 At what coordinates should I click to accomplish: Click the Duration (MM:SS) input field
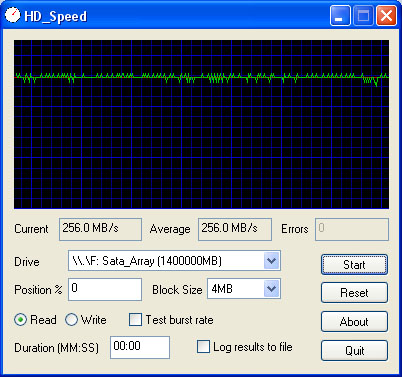(x=140, y=347)
